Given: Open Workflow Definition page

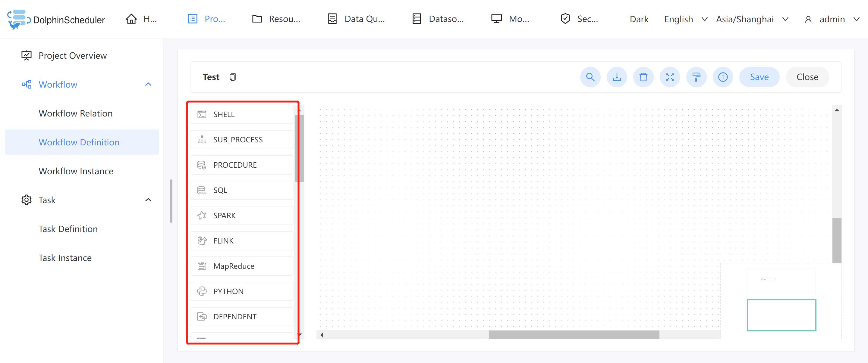Looking at the screenshot, I should pos(82,142).
